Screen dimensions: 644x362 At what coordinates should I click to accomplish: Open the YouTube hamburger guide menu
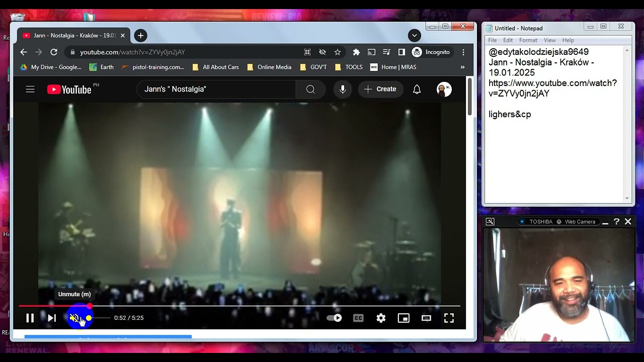coord(30,89)
